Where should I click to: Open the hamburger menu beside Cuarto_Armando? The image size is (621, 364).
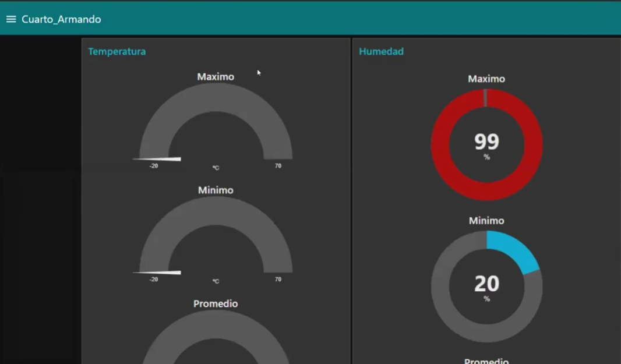(11, 19)
